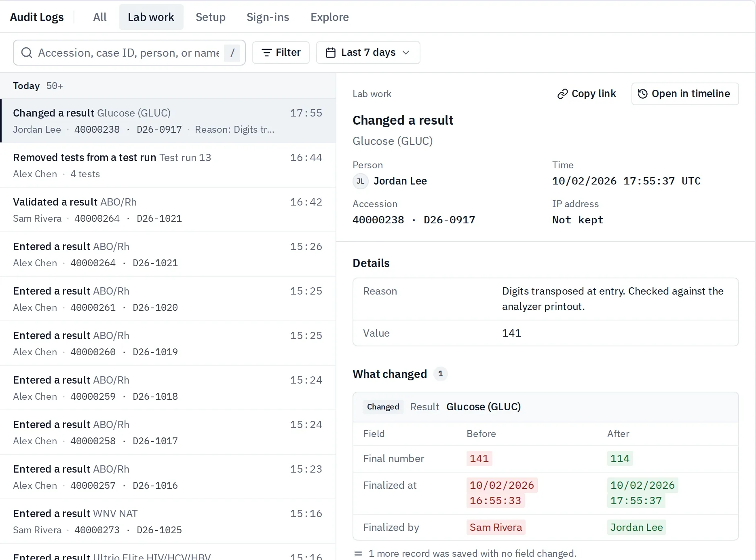Click the Filter funnel lines icon
756x560 pixels.
point(266,53)
